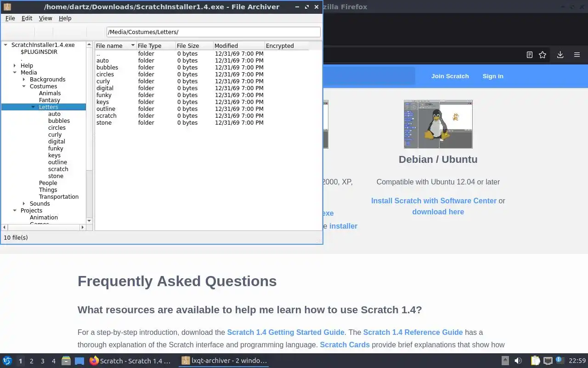Open Scratch 1.4 Getting Started Guide link
This screenshot has width=588, height=368.
tap(286, 332)
